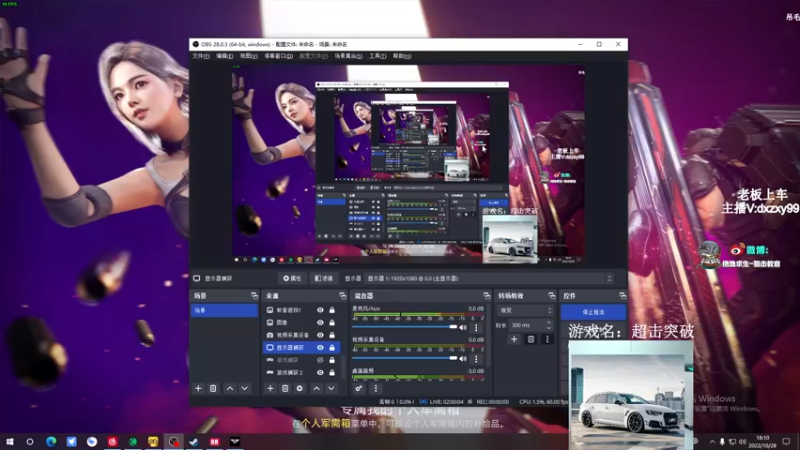The height and width of the screenshot is (450, 800).
Task: Click OBS icon in taskbar
Action: coord(174,442)
